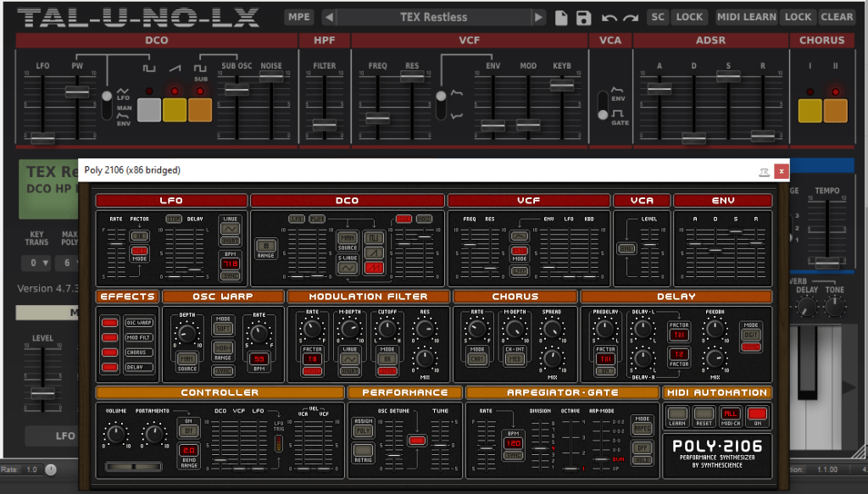
Task: Click the red OSC DETUNE slider
Action: [418, 440]
